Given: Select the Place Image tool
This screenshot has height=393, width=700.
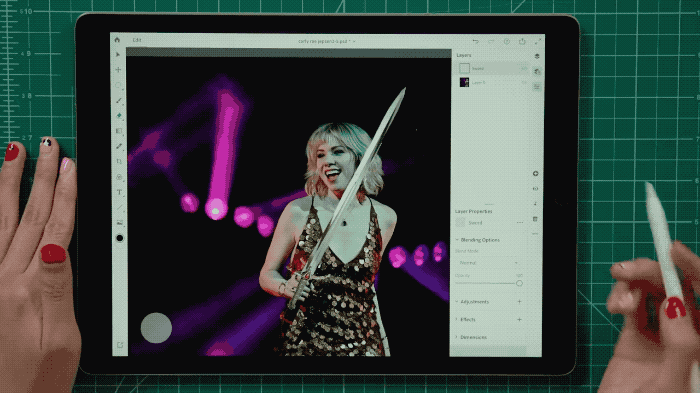Looking at the screenshot, I should pyautogui.click(x=119, y=222).
